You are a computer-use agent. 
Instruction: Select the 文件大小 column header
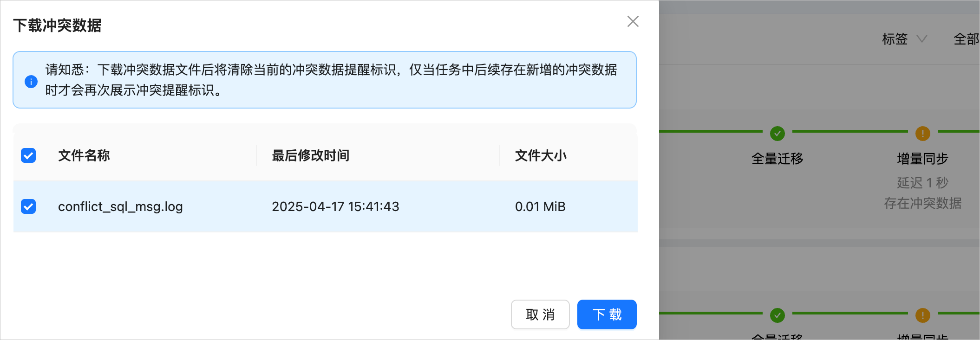click(x=541, y=155)
